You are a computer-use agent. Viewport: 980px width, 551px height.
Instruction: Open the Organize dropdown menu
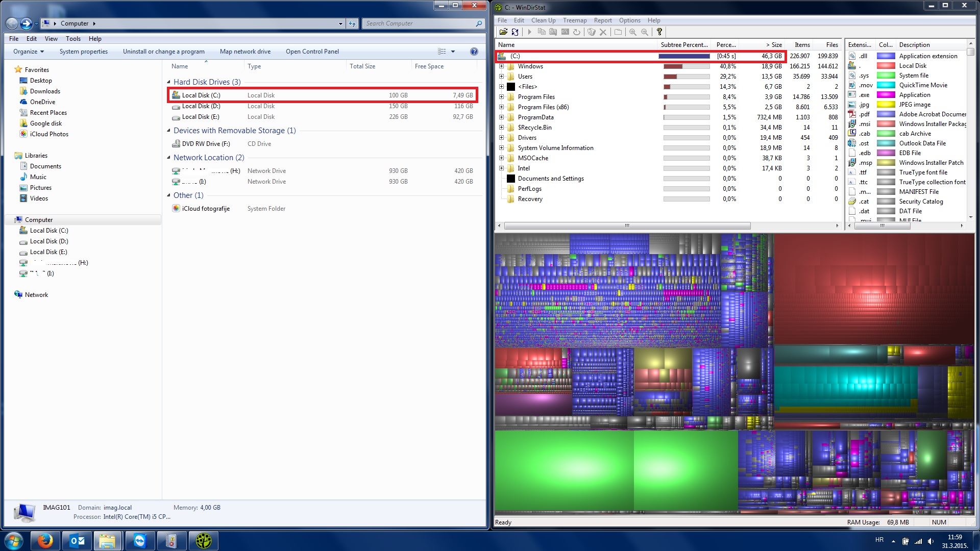tap(29, 52)
